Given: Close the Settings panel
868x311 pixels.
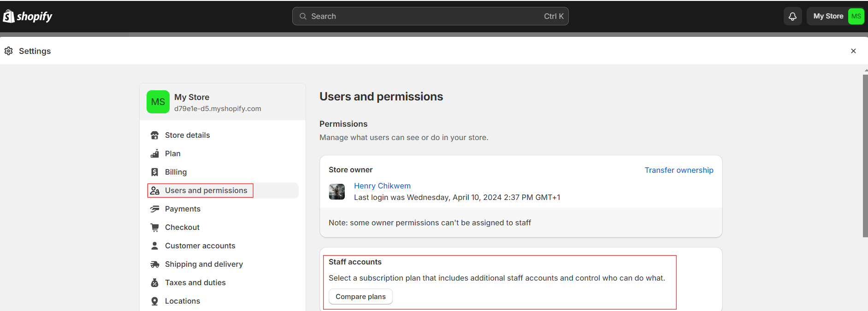Looking at the screenshot, I should pos(853,51).
